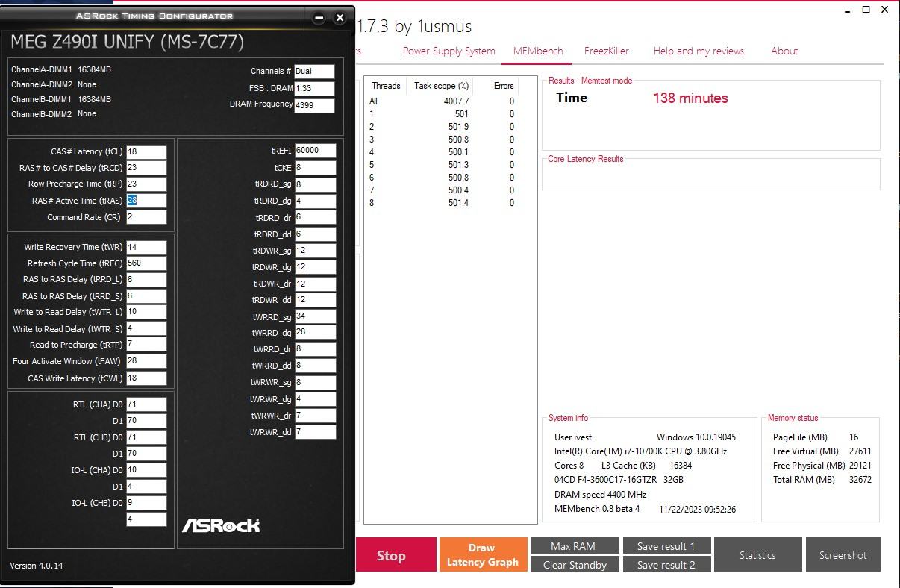Click the tWRRD_sg value field
The height and width of the screenshot is (588, 900).
(315, 316)
